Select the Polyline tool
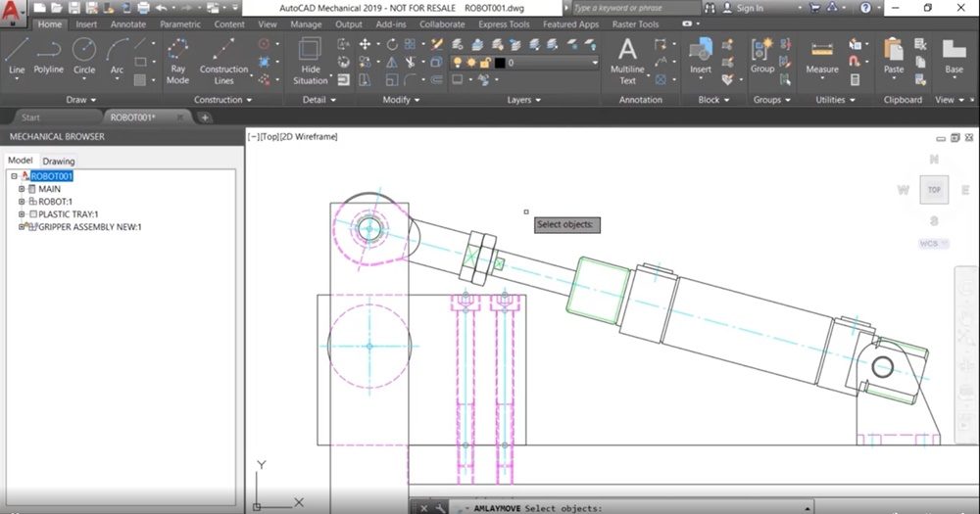Viewport: 980px width, 514px height. (48, 55)
